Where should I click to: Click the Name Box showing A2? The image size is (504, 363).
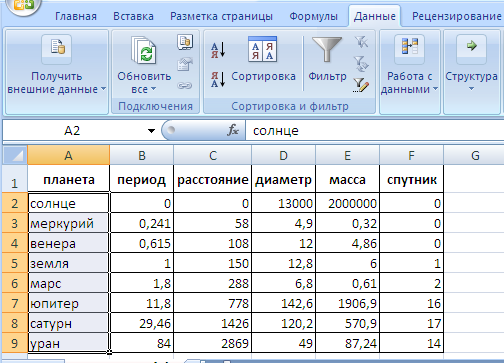click(72, 131)
